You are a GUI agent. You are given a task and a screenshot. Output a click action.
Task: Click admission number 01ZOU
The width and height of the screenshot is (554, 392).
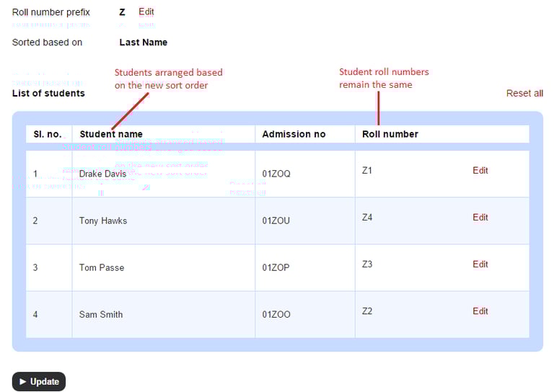click(276, 220)
